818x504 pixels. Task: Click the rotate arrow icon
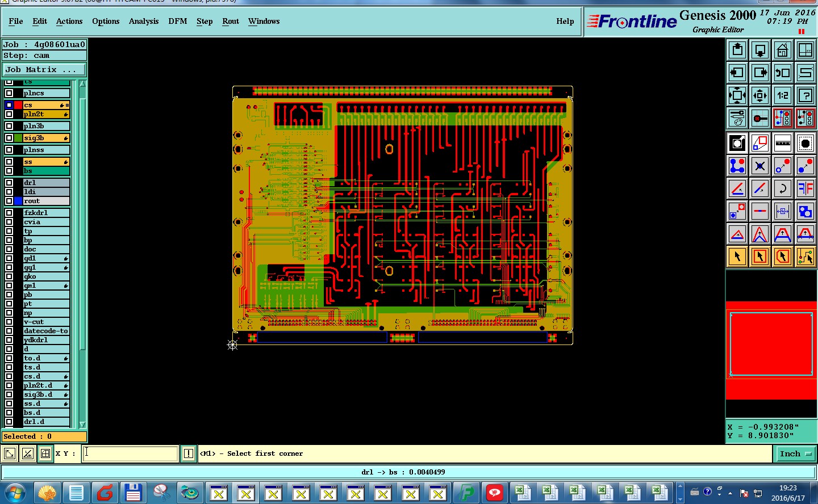click(783, 188)
